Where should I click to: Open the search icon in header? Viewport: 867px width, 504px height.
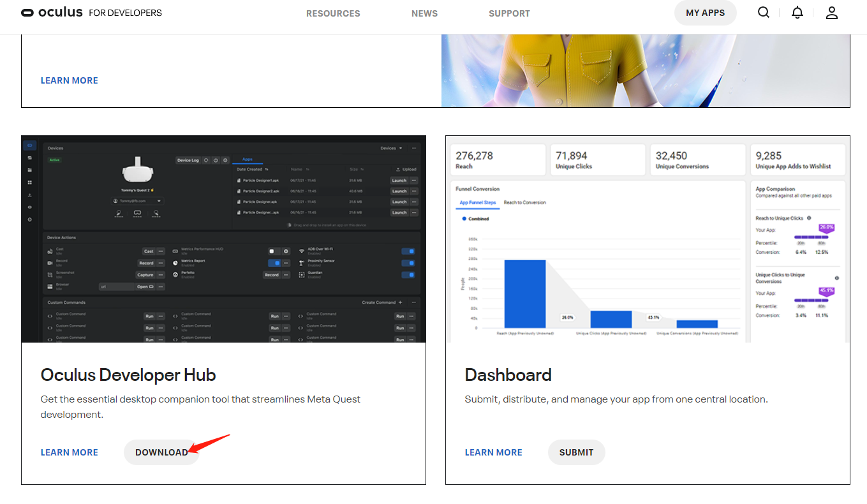coord(764,13)
